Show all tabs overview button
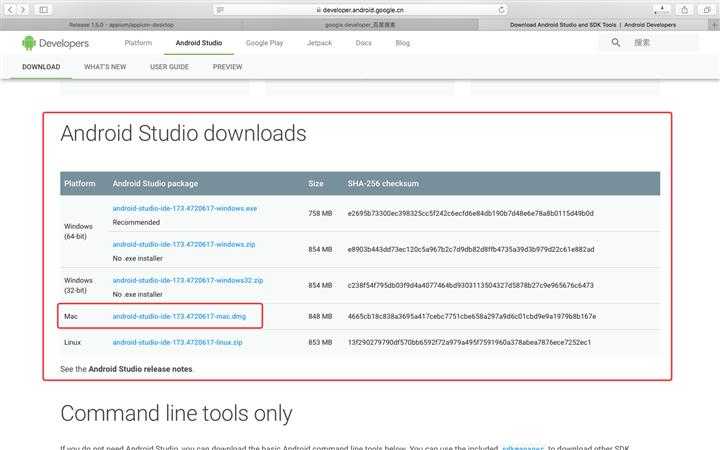Viewport: 720px width, 450px height. 707,10
